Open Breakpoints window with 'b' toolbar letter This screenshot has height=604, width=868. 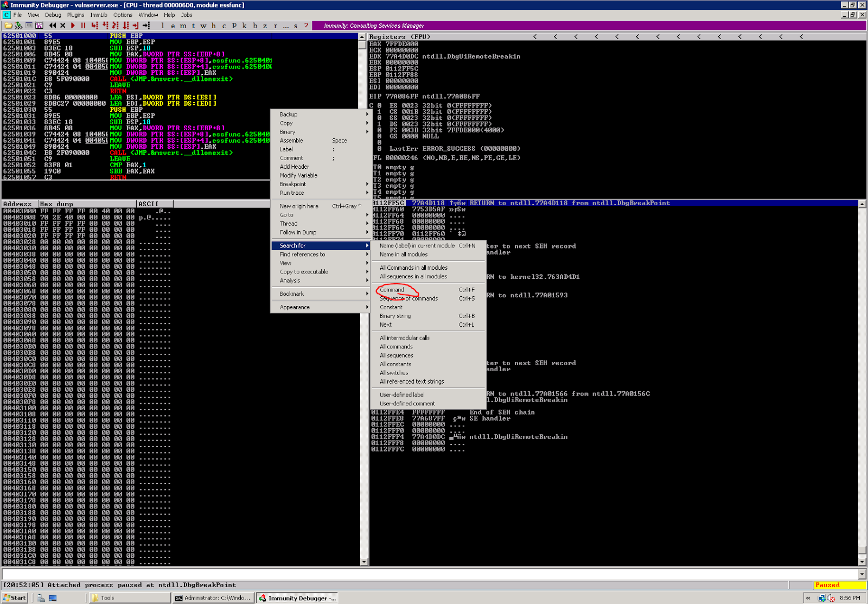pyautogui.click(x=255, y=26)
